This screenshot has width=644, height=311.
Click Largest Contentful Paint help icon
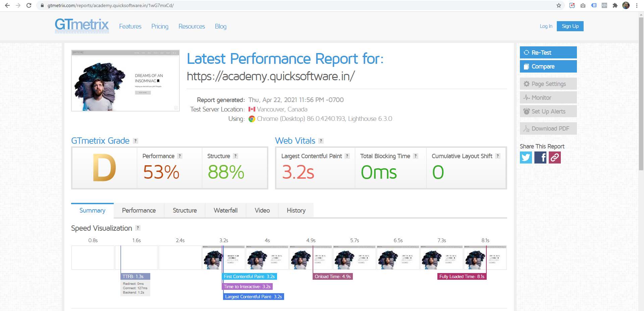pos(347,156)
